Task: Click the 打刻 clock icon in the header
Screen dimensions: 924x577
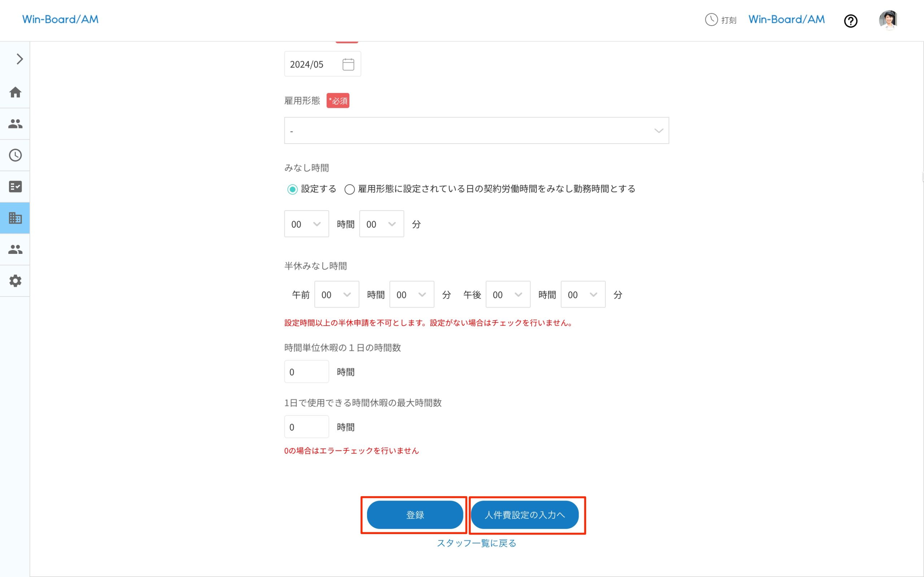Action: [710, 20]
